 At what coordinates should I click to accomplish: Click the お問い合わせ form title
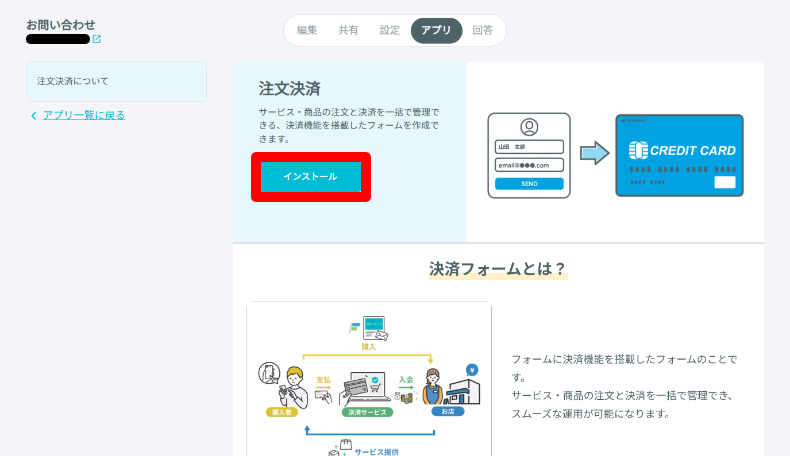click(60, 25)
